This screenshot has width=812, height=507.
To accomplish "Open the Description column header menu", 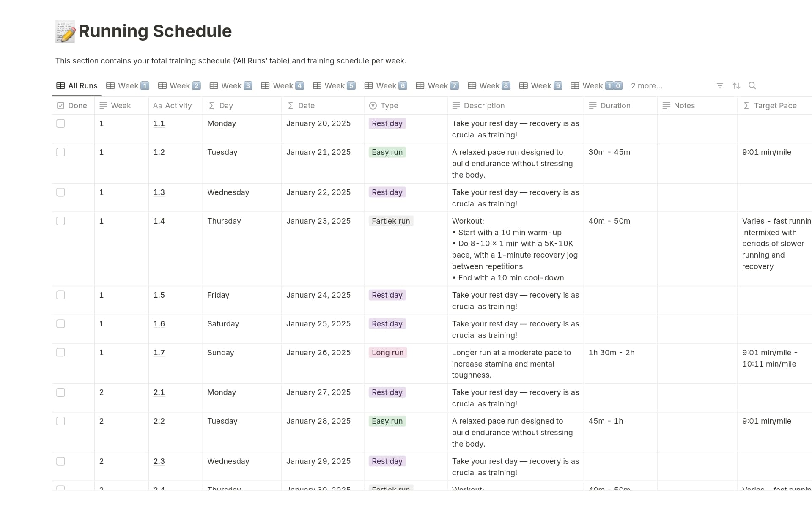I will 515,106.
